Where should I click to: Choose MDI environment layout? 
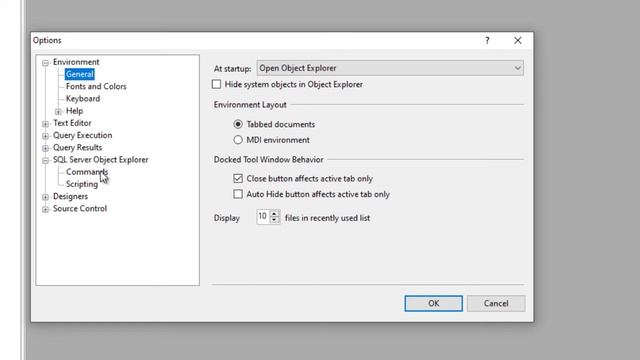238,140
